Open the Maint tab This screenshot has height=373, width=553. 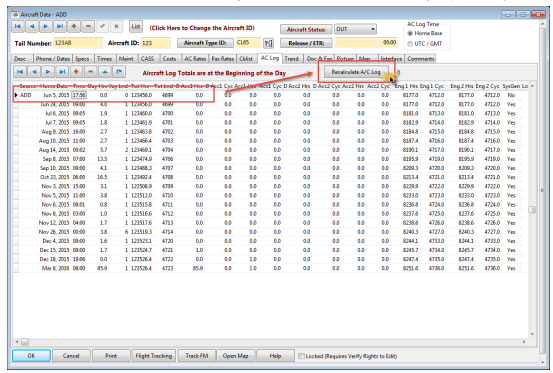[126, 59]
